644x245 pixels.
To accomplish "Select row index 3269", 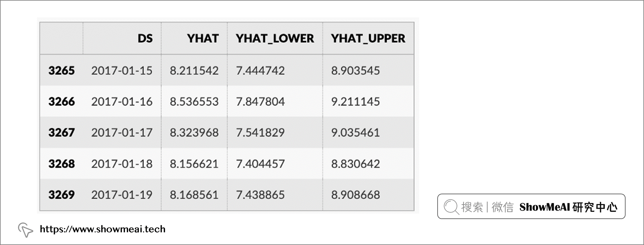I will click(61, 195).
